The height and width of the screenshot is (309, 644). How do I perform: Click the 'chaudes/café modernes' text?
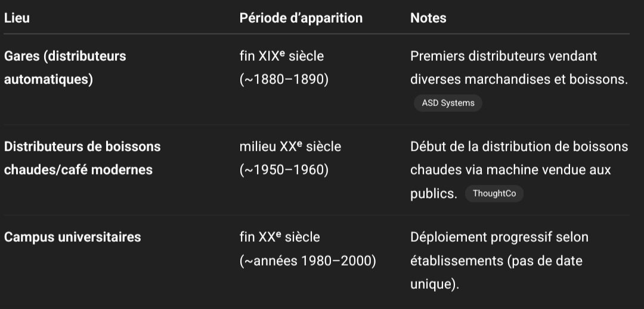pos(78,170)
